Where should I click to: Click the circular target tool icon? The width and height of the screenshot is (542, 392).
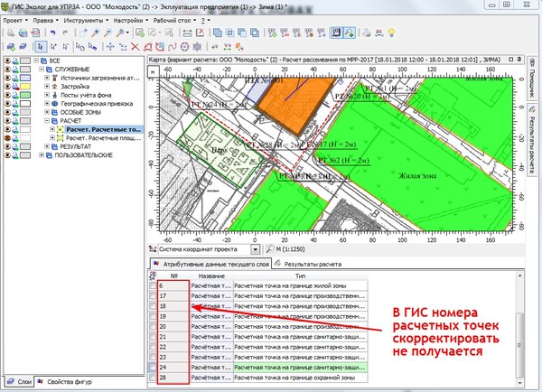[x=185, y=46]
